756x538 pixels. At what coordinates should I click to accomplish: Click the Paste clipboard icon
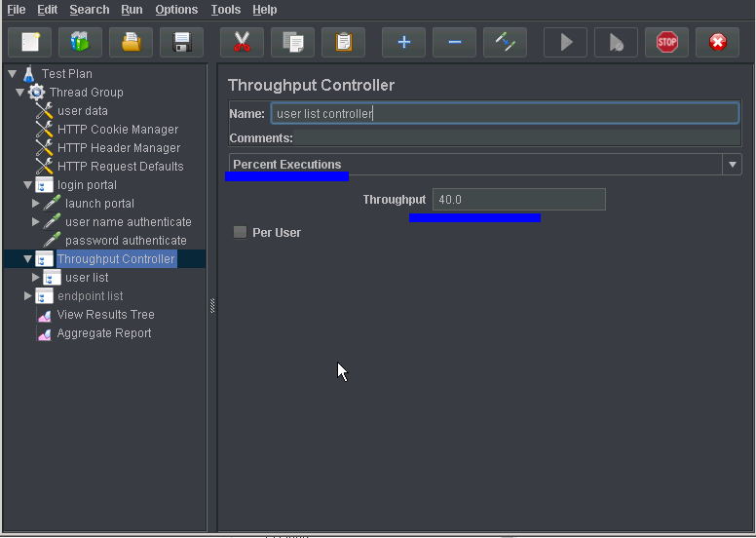click(x=343, y=43)
